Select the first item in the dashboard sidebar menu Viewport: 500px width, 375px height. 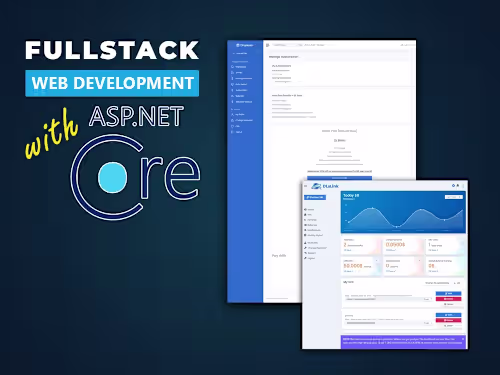tap(309, 209)
